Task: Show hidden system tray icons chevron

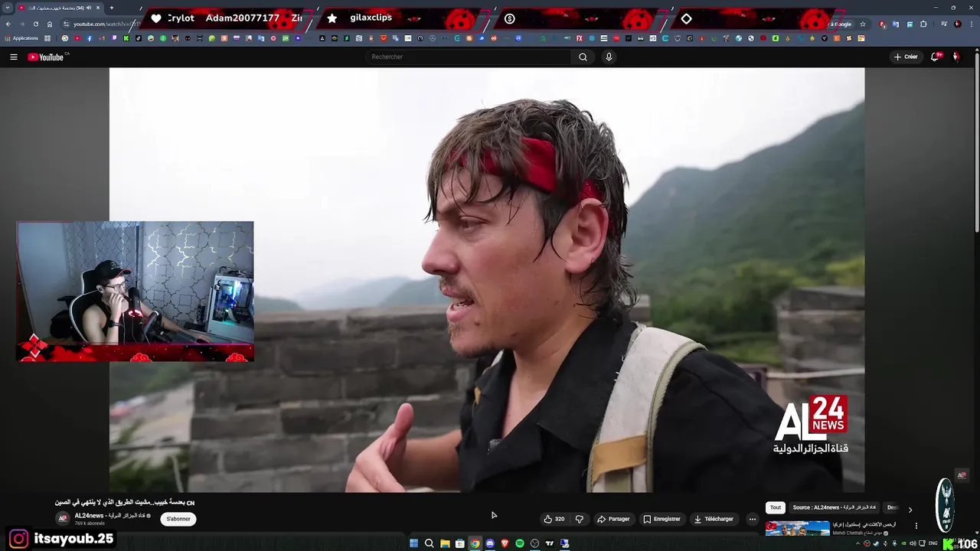Action: 858,543
